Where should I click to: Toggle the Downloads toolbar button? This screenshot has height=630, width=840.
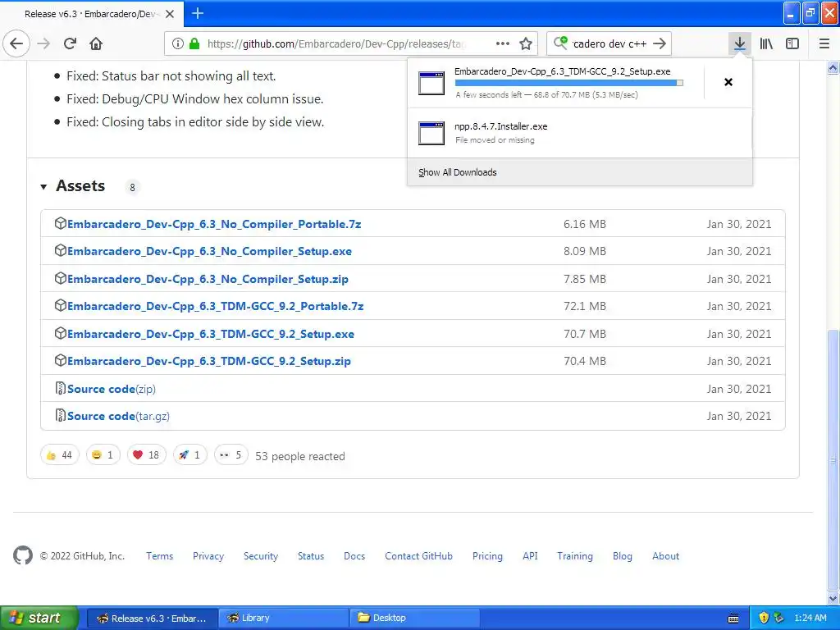pos(740,43)
